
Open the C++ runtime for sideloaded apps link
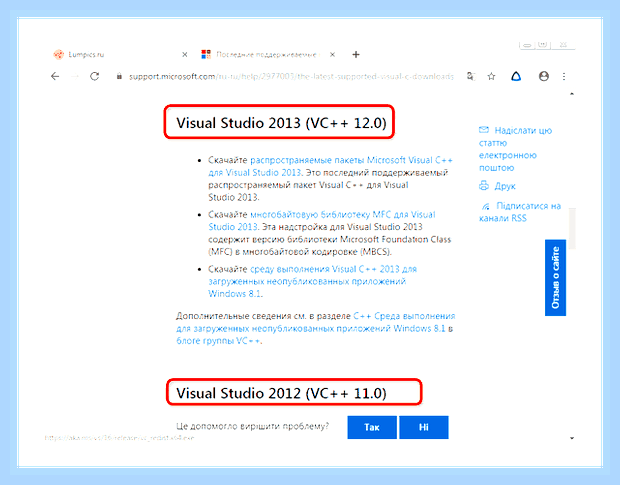tap(315, 328)
